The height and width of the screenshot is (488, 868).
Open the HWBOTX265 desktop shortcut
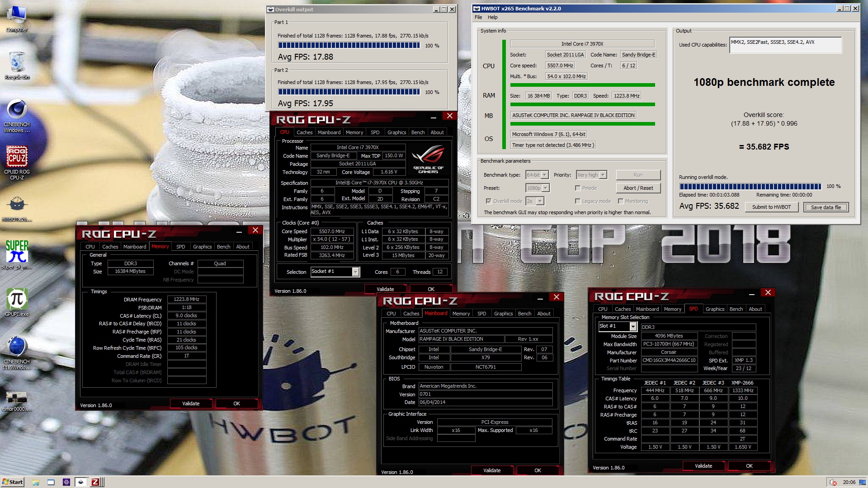coord(17,209)
